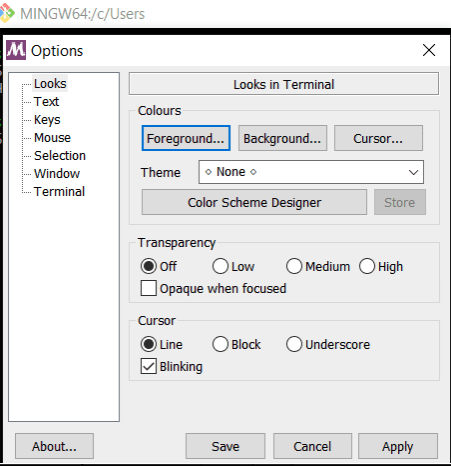Choose a Background colour
Viewport: 451px width, 466px height.
coord(282,138)
